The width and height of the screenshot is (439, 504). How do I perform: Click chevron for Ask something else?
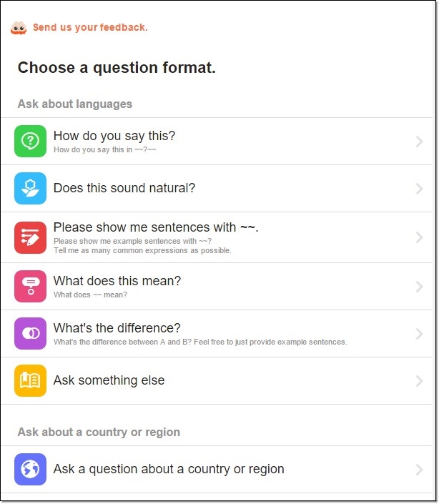click(419, 381)
